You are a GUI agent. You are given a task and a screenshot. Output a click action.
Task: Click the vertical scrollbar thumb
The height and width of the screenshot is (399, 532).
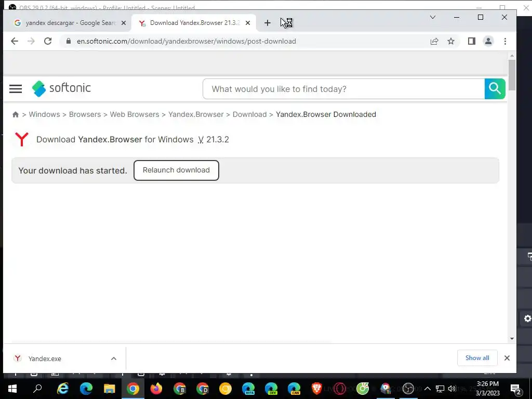pos(512,75)
